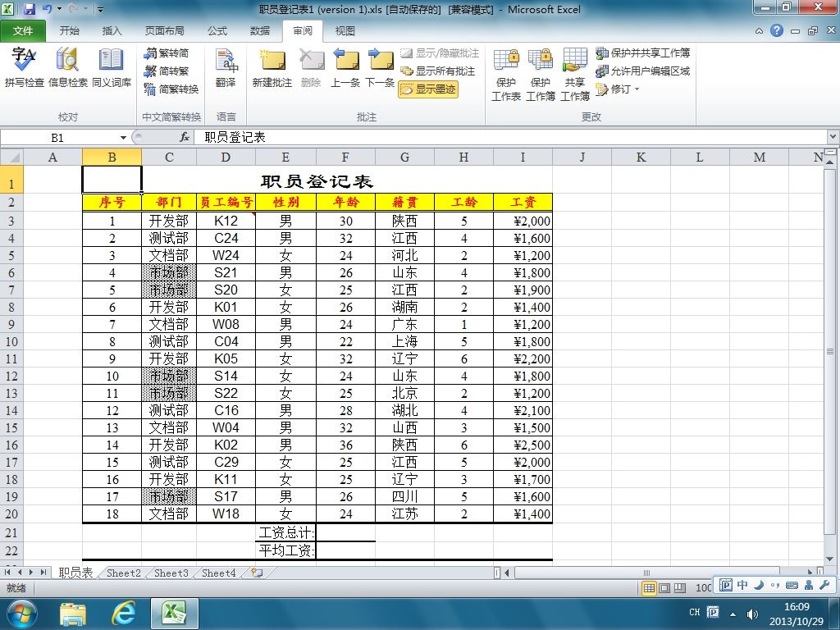Click the volume speaker tray icon
Image resolution: width=840 pixels, height=630 pixels.
click(x=752, y=614)
